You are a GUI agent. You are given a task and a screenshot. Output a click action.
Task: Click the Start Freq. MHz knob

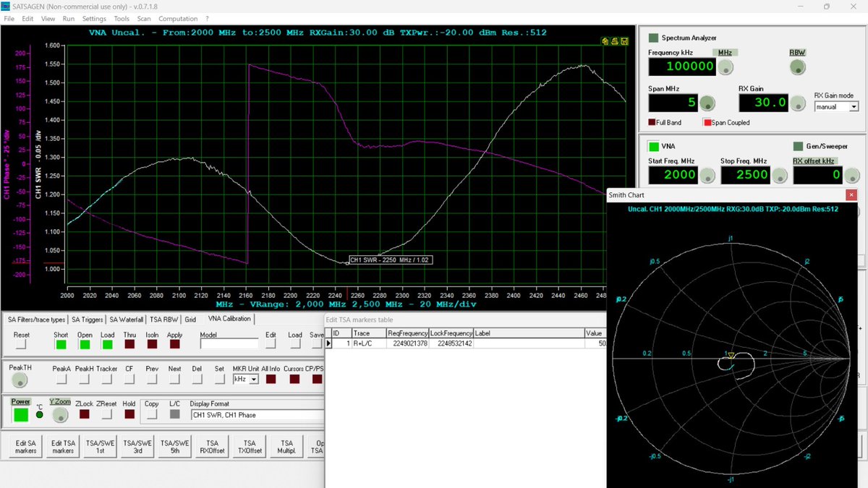tap(707, 175)
